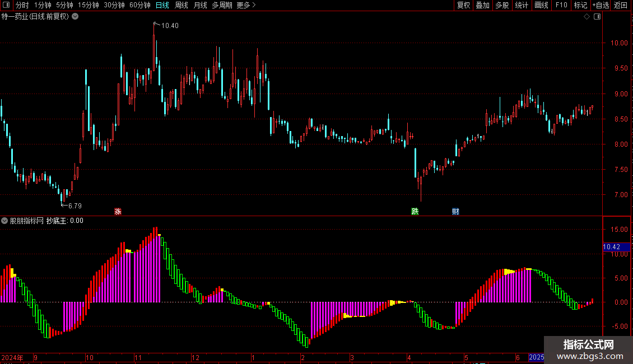Select the 15分钟 period tab
Viewport: 633px width, 364px height.
tap(89, 5)
